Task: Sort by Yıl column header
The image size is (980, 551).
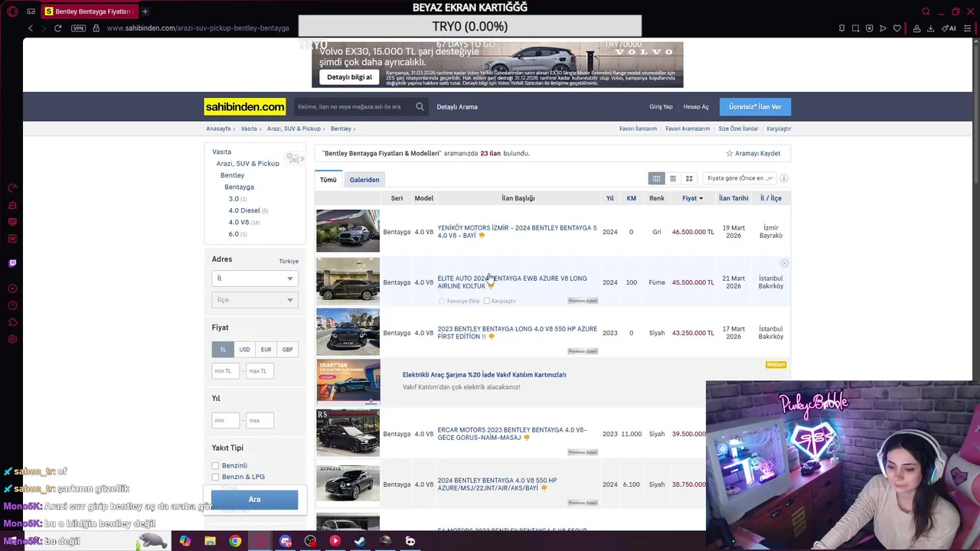Action: (610, 198)
